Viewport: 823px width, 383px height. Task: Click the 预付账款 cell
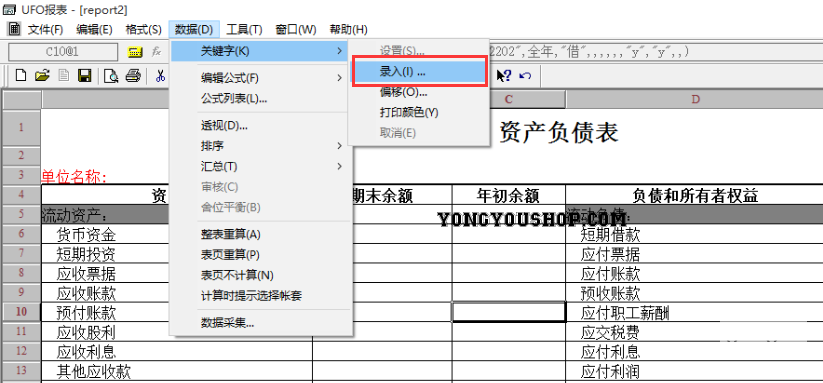pos(86,313)
